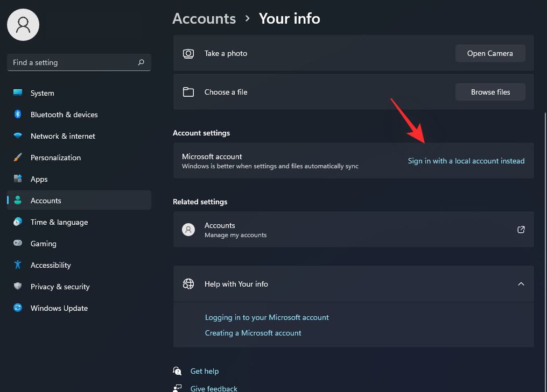This screenshot has height=392, width=547.
Task: Open Personalization via the paintbrush icon
Action: tap(18, 158)
